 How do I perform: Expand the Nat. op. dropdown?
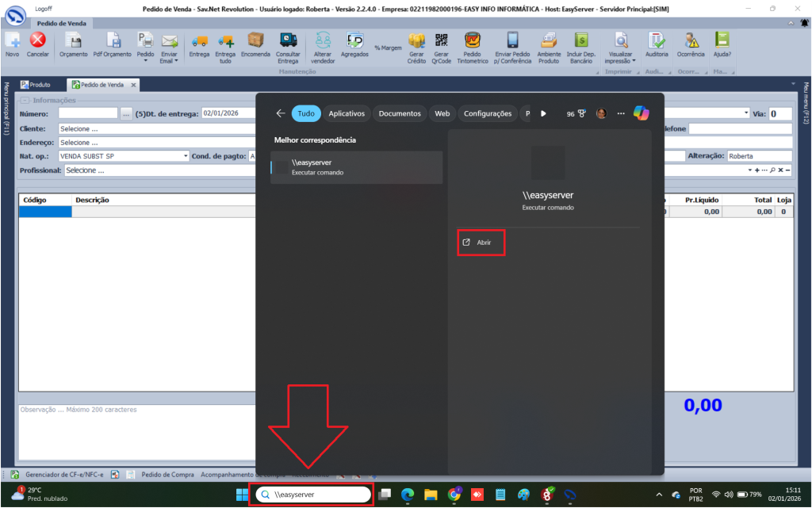(x=186, y=156)
